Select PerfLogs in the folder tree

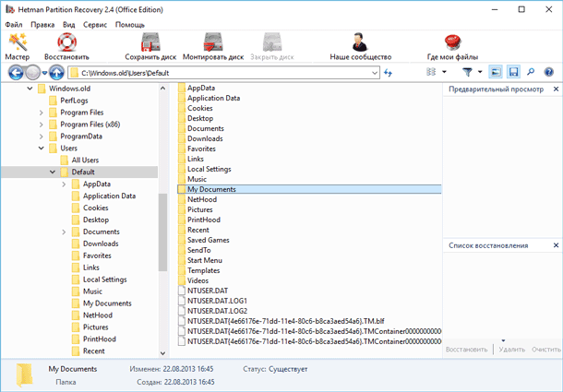pyautogui.click(x=68, y=101)
